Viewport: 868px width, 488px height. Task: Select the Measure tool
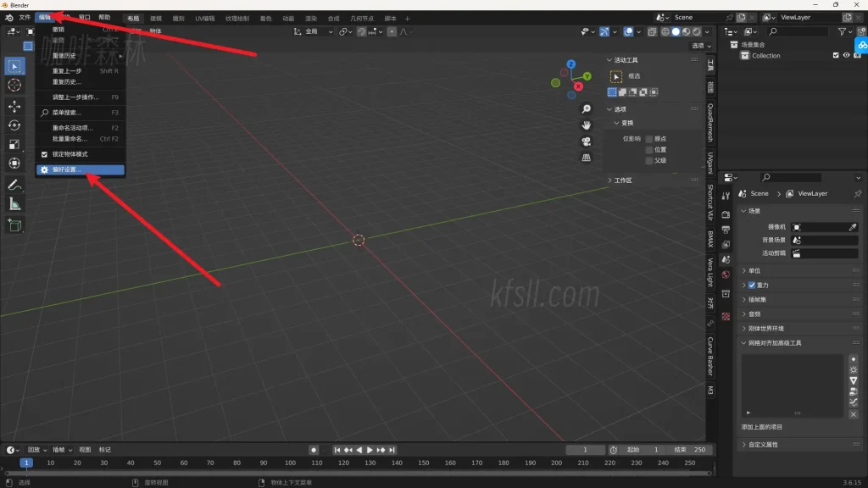(x=14, y=204)
